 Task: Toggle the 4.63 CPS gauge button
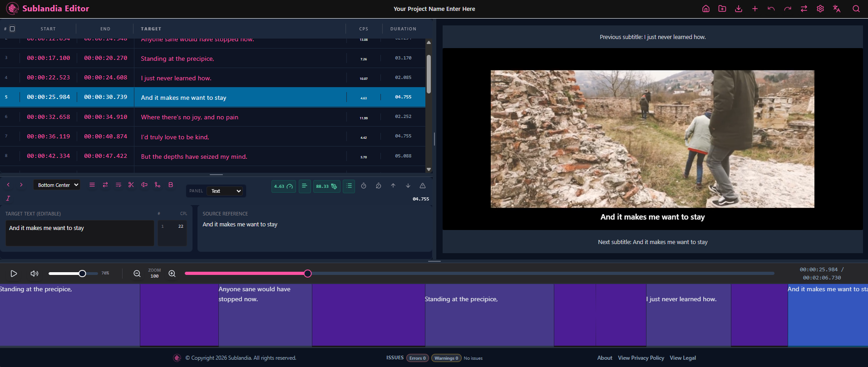[283, 186]
